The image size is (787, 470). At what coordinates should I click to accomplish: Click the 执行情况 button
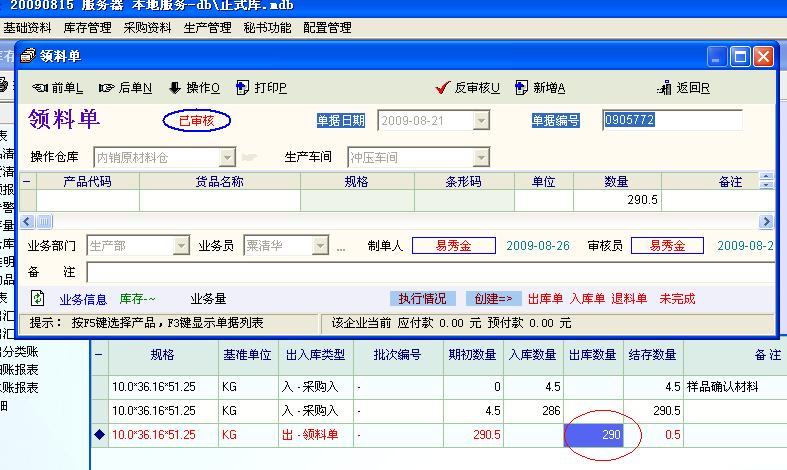click(x=423, y=298)
